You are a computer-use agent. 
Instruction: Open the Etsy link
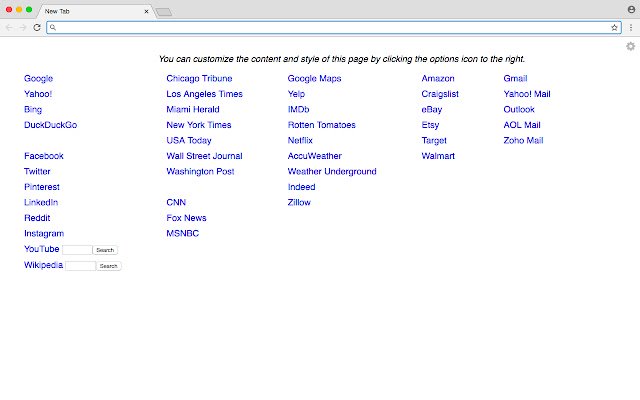coord(430,125)
